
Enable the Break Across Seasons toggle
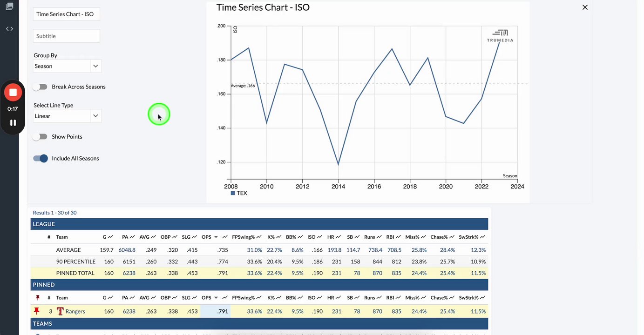point(40,87)
